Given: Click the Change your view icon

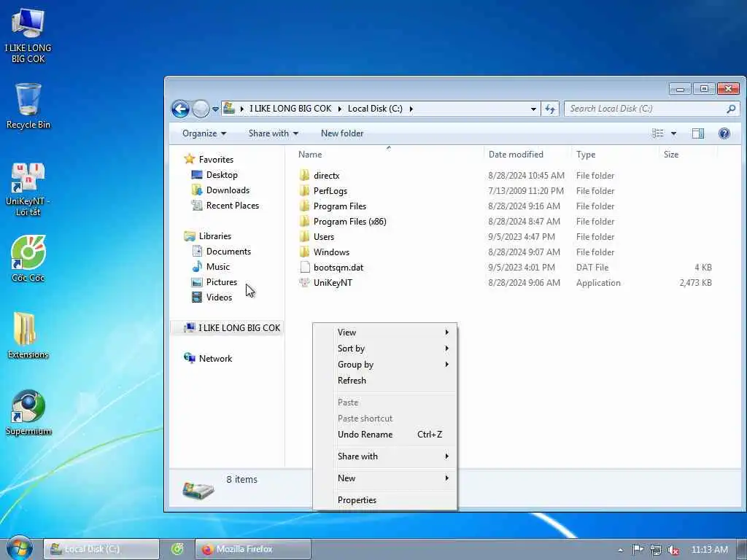Looking at the screenshot, I should coord(658,133).
